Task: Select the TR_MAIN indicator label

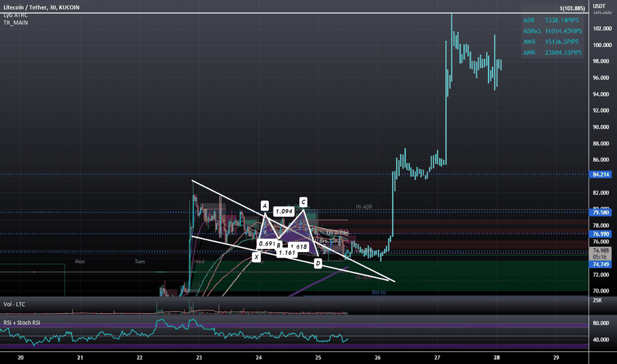Action: 16,23
